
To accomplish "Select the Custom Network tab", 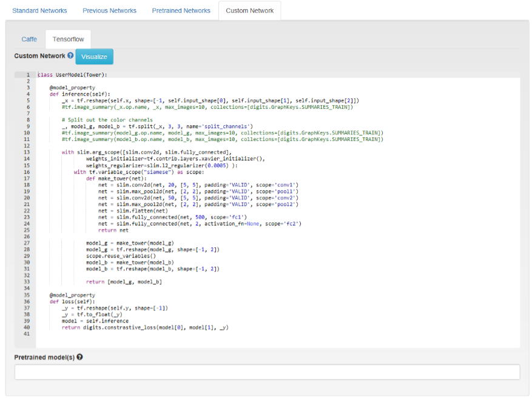I will click(x=249, y=11).
